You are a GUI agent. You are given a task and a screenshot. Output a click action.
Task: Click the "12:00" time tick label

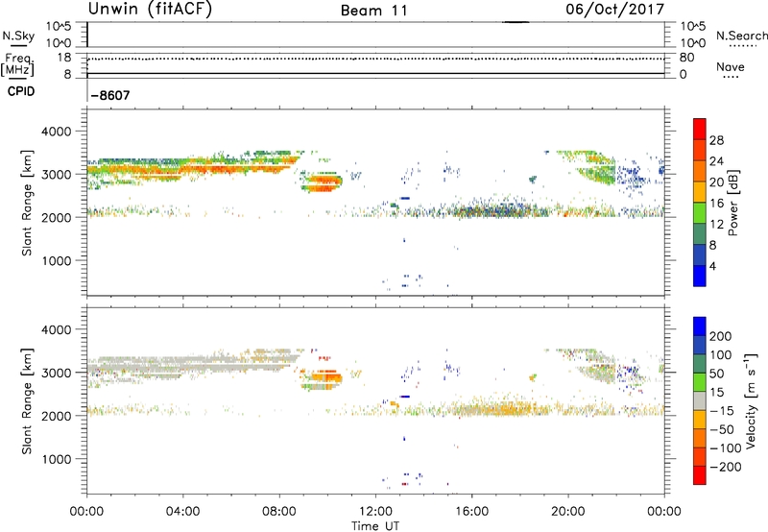point(375,512)
